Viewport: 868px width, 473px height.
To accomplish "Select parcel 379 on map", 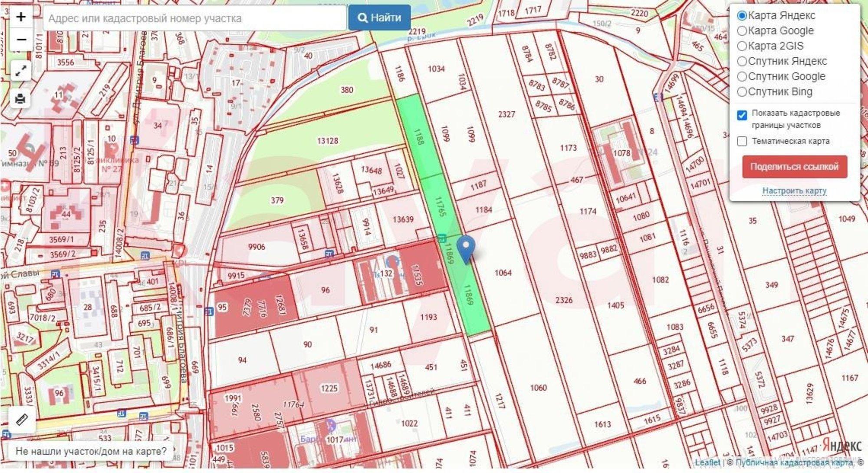I will coord(277,200).
